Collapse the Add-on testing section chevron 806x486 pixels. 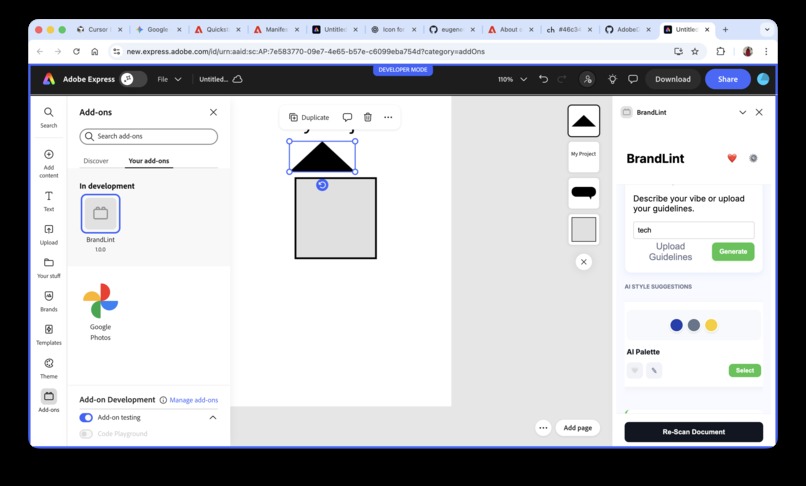pyautogui.click(x=213, y=418)
